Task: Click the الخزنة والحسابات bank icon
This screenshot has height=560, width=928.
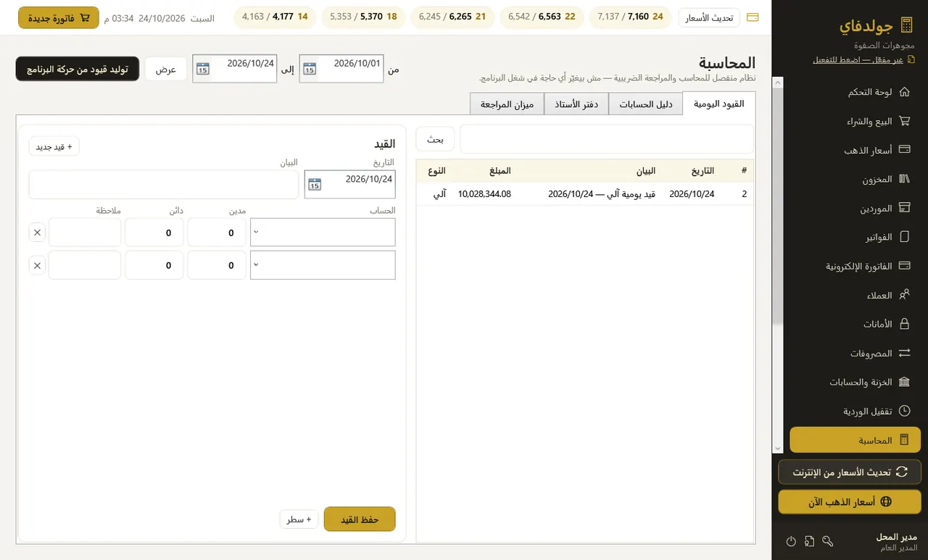Action: (x=904, y=382)
